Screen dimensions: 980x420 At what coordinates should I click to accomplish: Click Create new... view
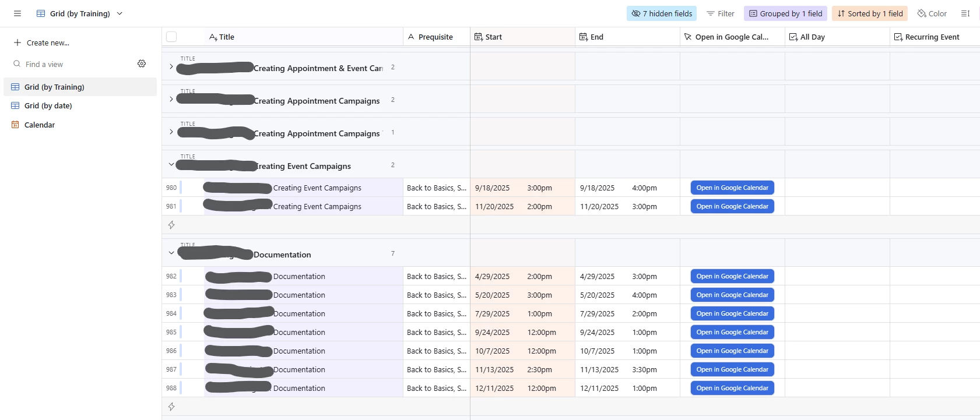point(41,43)
